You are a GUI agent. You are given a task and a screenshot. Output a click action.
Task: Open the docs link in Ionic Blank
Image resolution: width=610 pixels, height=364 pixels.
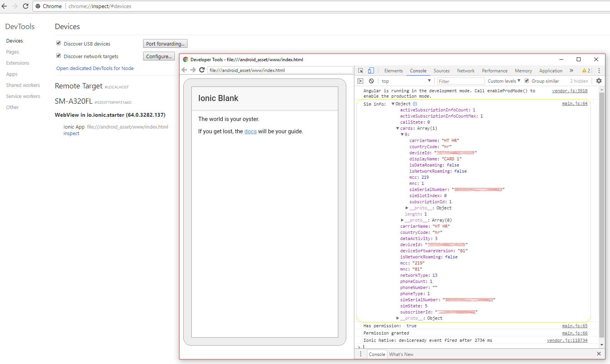click(x=250, y=131)
